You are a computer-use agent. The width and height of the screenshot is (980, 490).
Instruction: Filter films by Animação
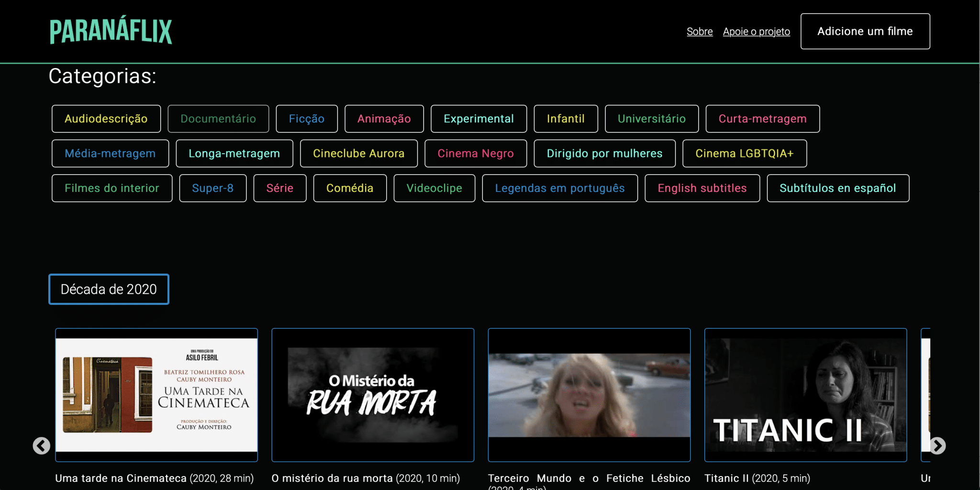tap(384, 119)
